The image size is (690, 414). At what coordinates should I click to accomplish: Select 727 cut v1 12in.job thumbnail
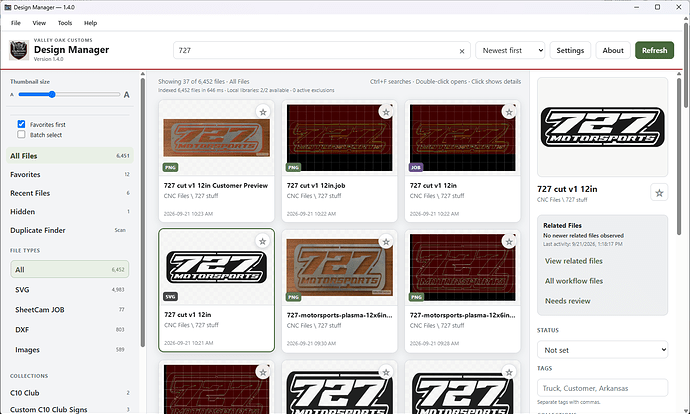click(x=339, y=138)
